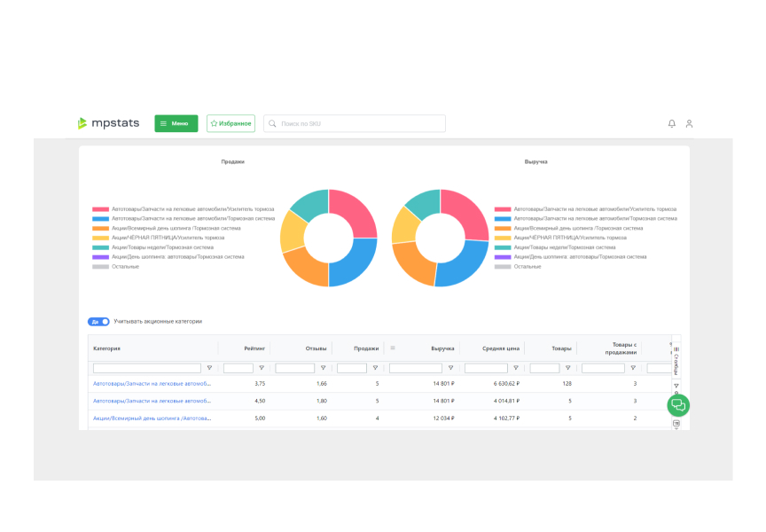Open the green chat support widget
Image resolution: width=766 pixels, height=532 pixels.
(677, 404)
